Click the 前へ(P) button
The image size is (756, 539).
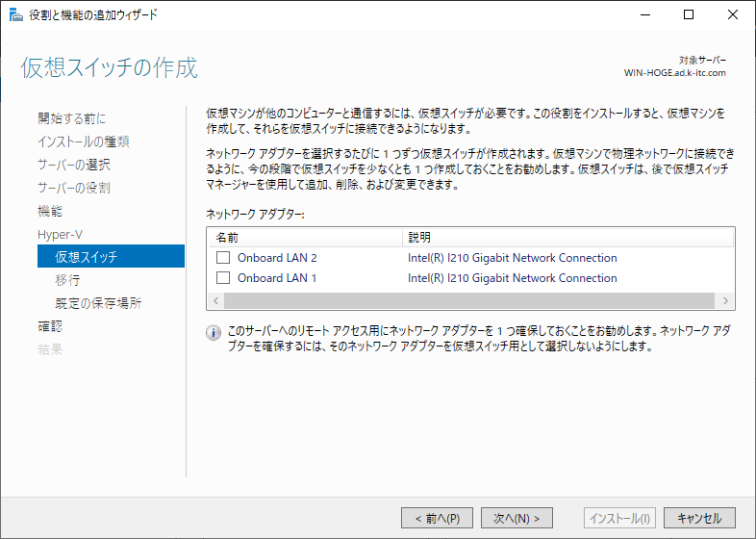[x=437, y=518]
